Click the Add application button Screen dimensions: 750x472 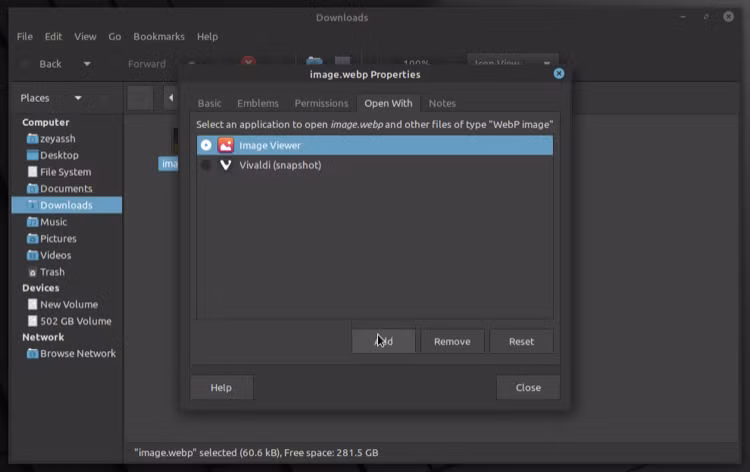click(x=384, y=341)
